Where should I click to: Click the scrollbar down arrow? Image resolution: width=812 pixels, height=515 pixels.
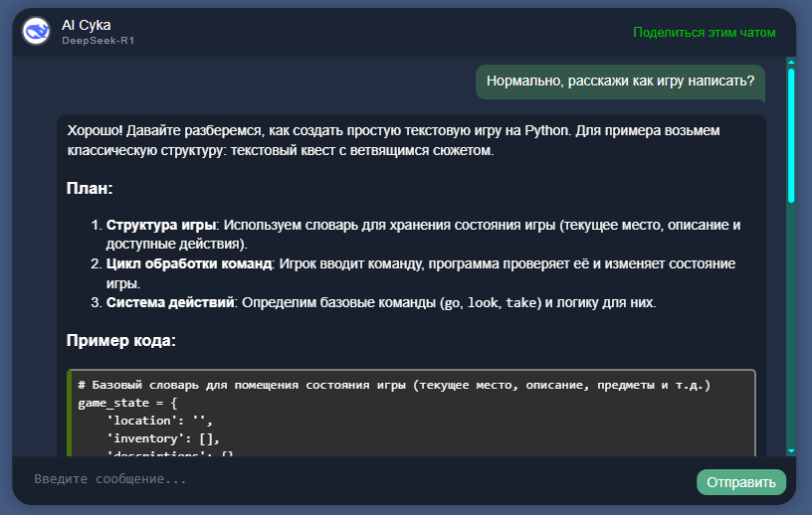[791, 450]
